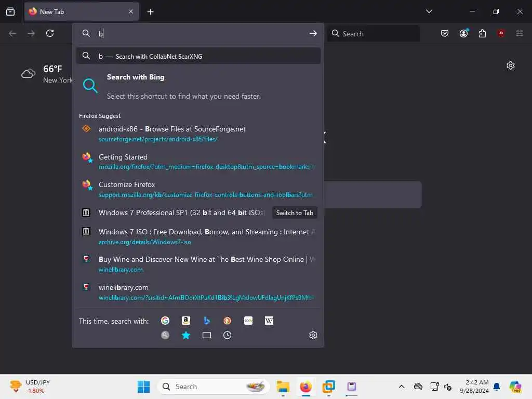Show hidden system tray icons chevron
The image size is (532, 399).
[402, 387]
